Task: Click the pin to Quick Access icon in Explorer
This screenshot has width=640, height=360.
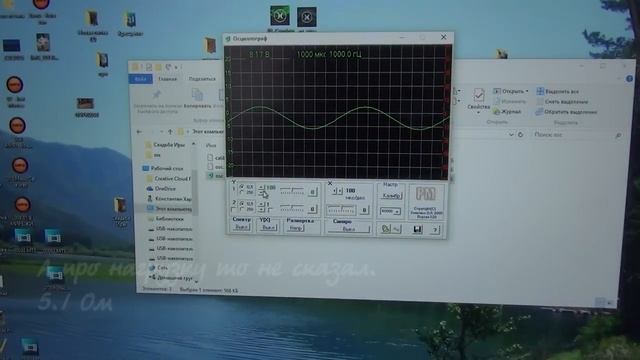Action: [x=156, y=95]
